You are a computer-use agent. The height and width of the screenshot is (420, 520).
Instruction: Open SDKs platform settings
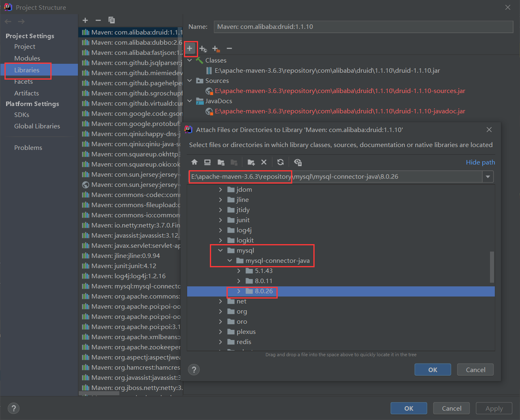click(22, 115)
